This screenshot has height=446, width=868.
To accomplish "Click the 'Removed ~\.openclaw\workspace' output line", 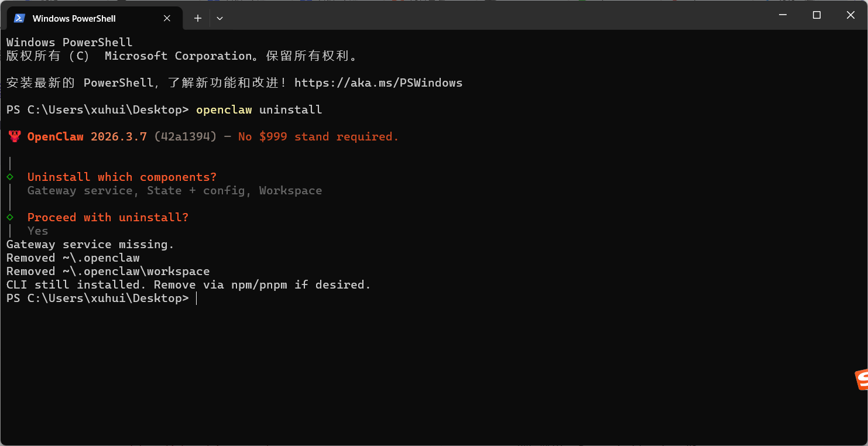I will point(108,272).
